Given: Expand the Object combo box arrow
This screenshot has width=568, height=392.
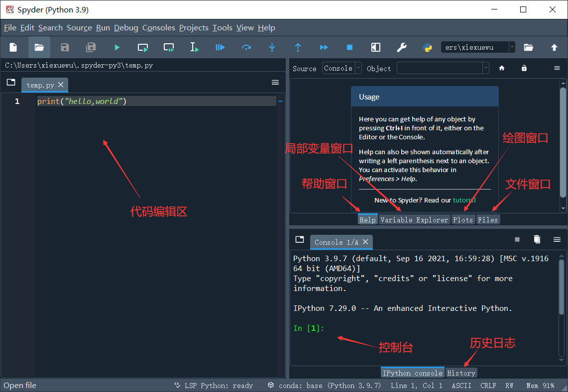Looking at the screenshot, I should coord(486,68).
